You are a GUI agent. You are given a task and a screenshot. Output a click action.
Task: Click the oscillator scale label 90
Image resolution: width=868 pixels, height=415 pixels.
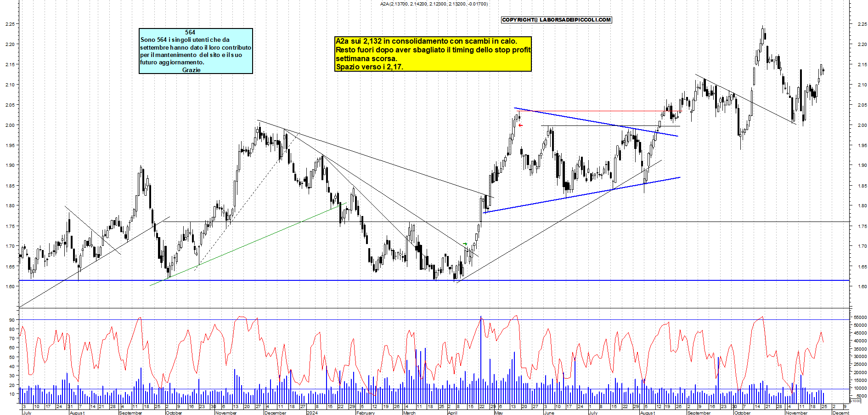click(11, 320)
